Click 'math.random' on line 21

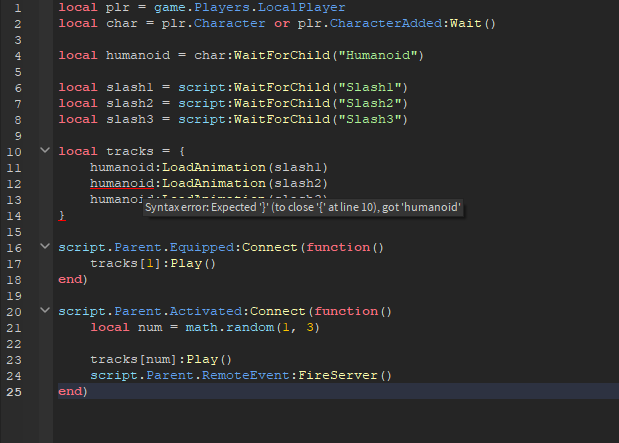coord(230,327)
